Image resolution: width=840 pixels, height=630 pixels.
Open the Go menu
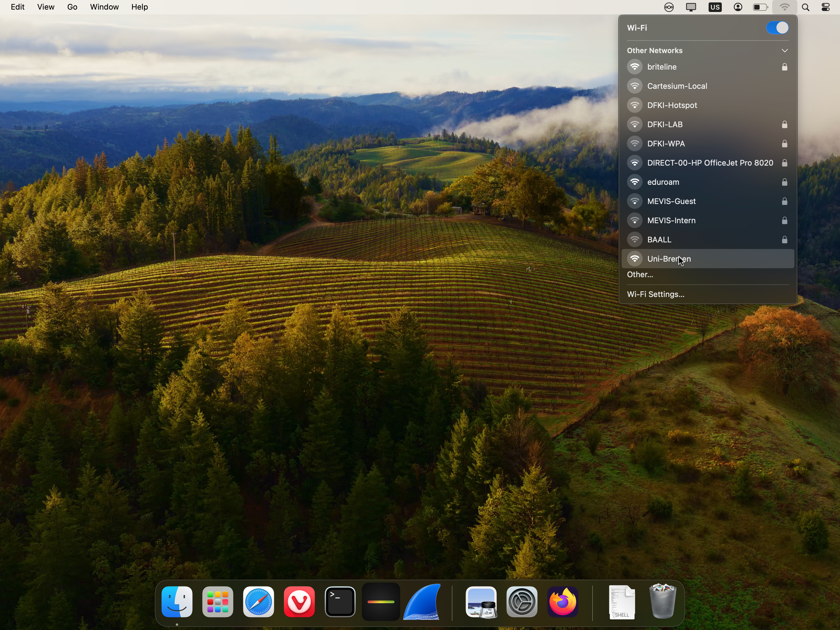coord(72,7)
